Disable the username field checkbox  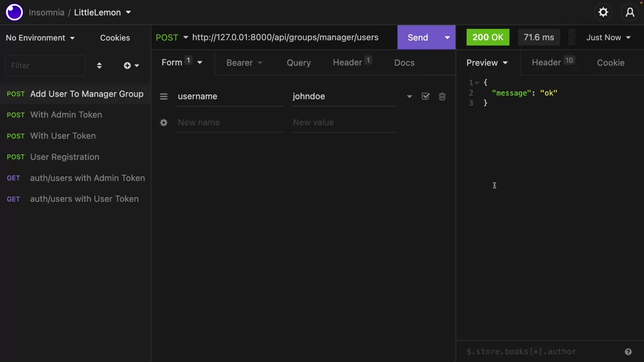click(425, 97)
